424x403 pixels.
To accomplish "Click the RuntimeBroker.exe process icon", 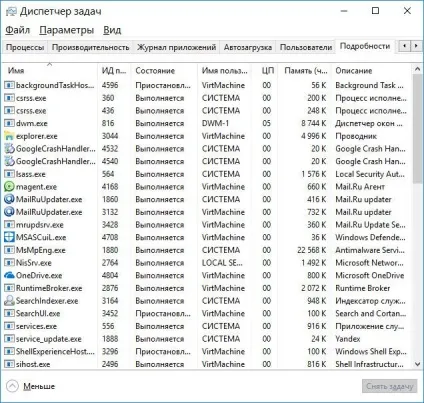I will tap(9, 288).
